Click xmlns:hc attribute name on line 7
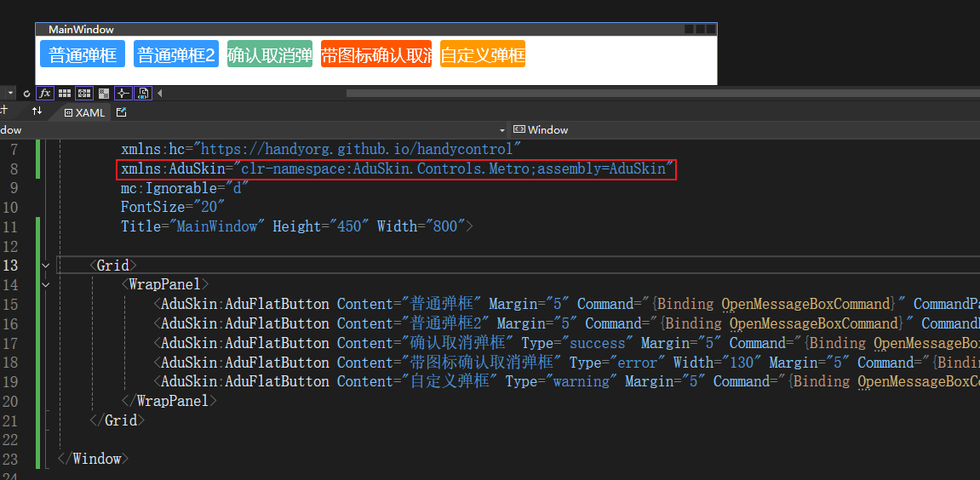This screenshot has height=480, width=980. tap(153, 150)
